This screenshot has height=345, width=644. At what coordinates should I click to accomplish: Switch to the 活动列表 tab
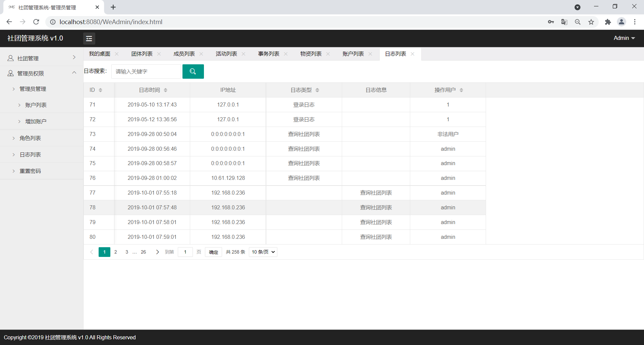226,54
